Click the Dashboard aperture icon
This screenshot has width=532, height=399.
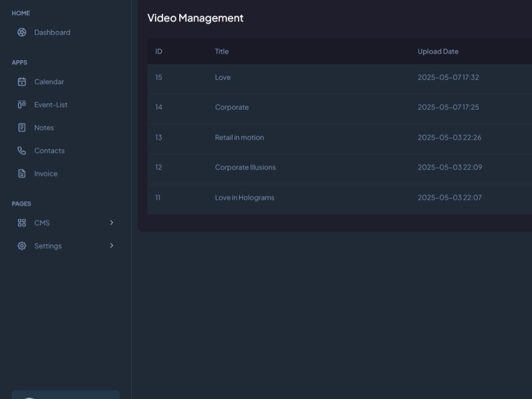pos(22,32)
